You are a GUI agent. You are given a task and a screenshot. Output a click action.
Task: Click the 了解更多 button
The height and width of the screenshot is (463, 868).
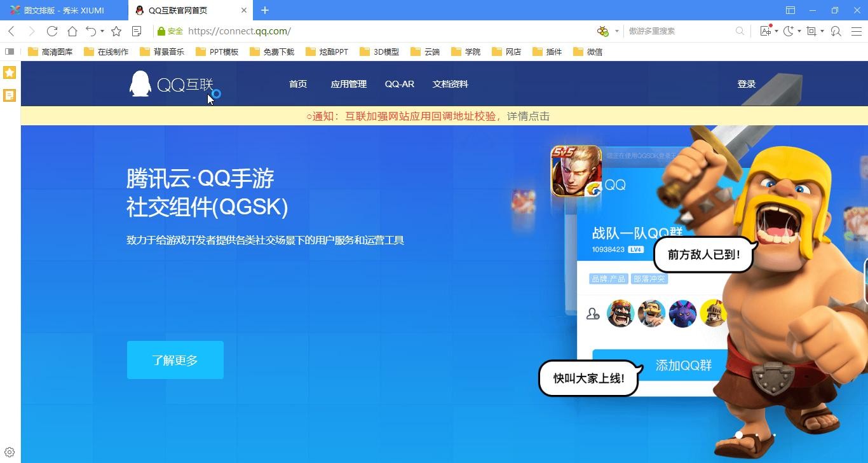(x=175, y=360)
